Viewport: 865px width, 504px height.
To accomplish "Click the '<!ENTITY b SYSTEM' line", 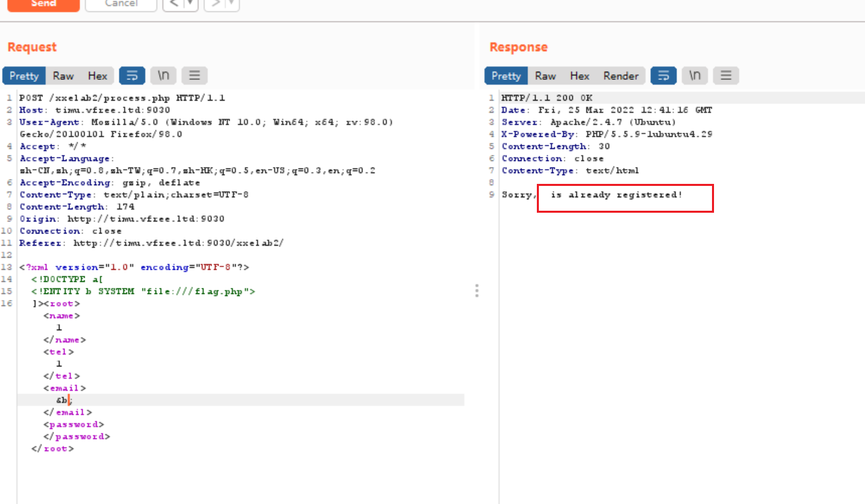I will point(143,291).
